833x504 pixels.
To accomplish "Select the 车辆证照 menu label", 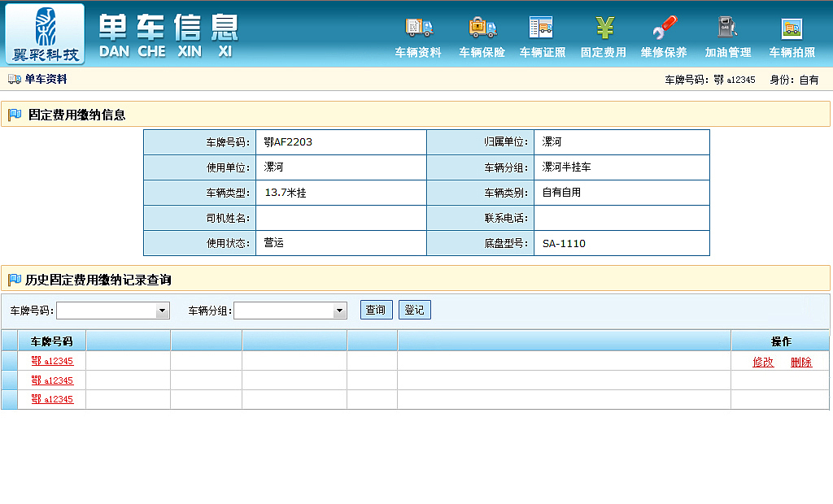I will [x=543, y=53].
